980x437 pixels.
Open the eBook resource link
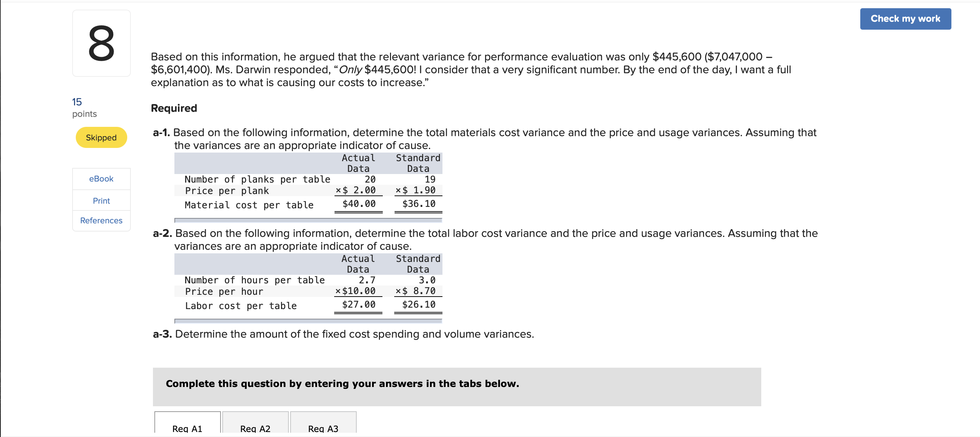pos(101,179)
